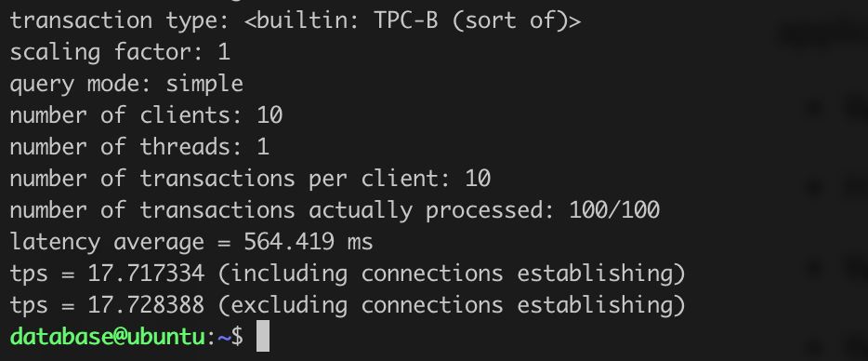
Task: Click the tps value 17.717334
Action: 146,274
